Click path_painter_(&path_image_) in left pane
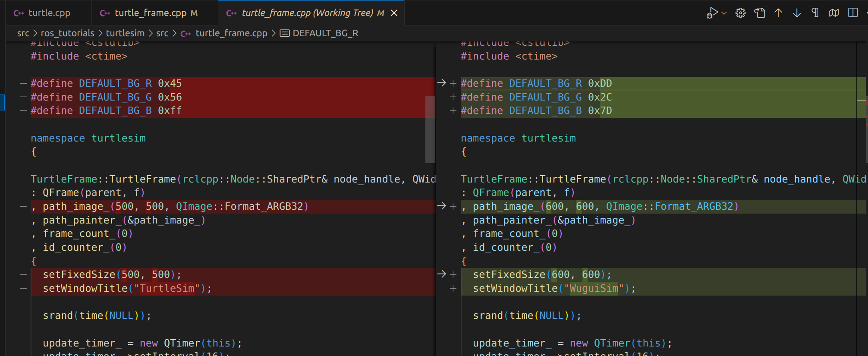 click(x=124, y=220)
